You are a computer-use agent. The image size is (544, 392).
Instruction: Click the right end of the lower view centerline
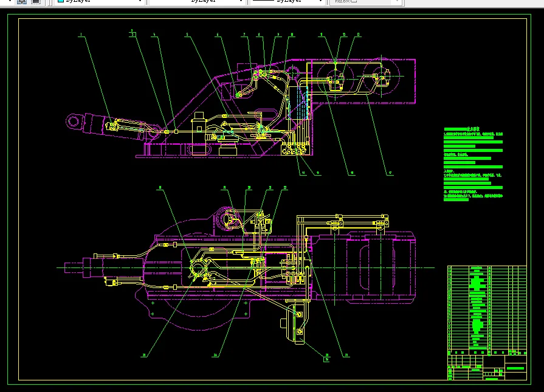433,267
